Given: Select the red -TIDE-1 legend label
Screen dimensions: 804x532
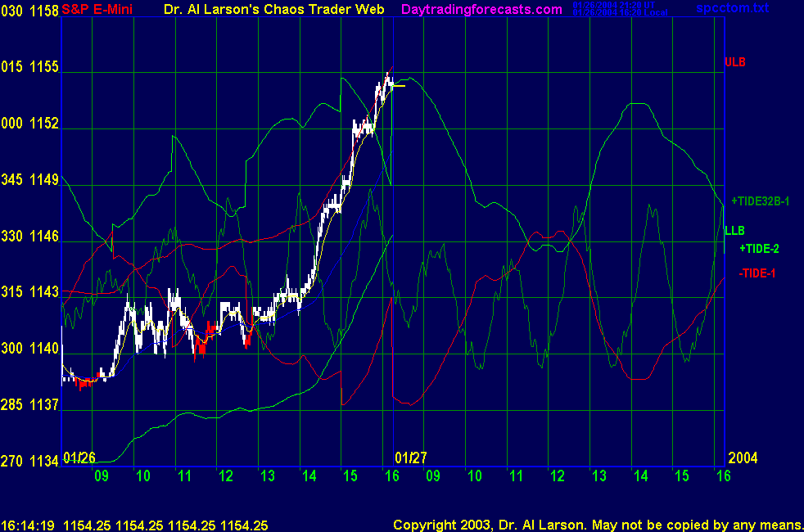Looking at the screenshot, I should pos(757,273).
